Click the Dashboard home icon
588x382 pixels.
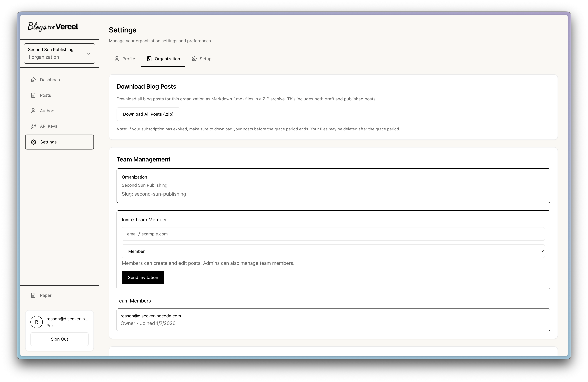pos(33,80)
